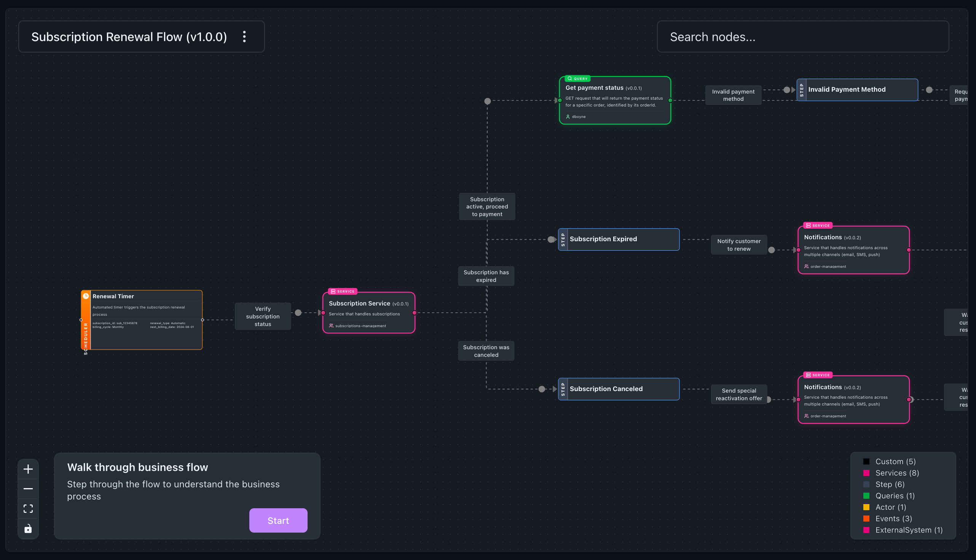
Task: Open the three-dot menu next to the flow title
Action: click(x=244, y=37)
